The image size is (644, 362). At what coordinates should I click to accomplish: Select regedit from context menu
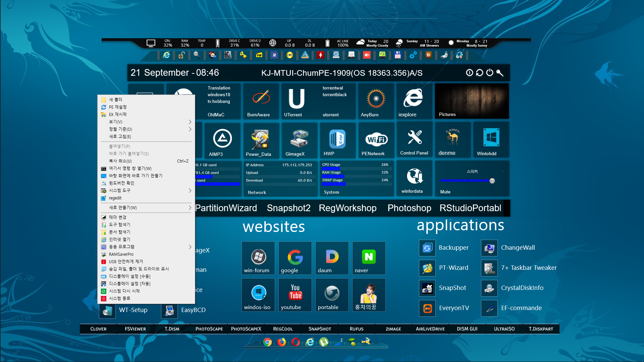coord(115,197)
